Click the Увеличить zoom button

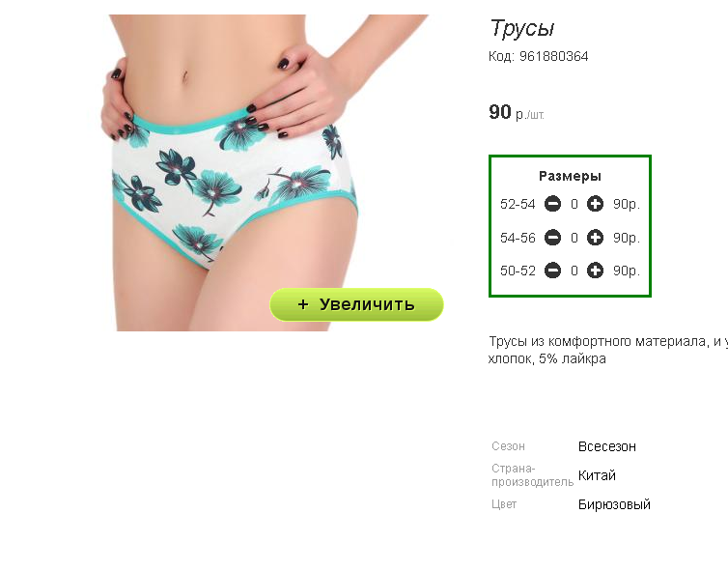coord(356,304)
